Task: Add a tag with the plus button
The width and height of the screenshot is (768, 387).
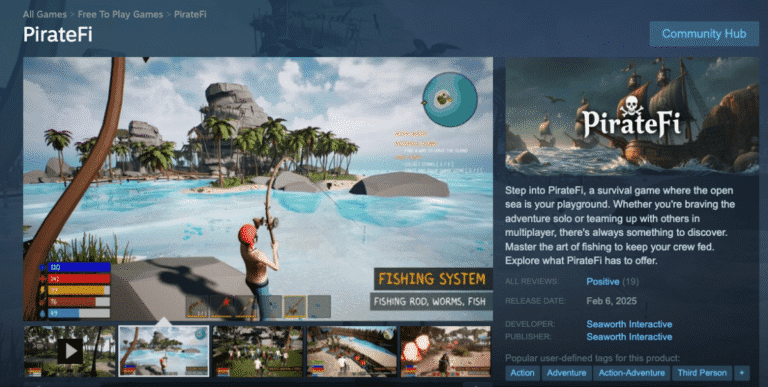Action: 742,373
